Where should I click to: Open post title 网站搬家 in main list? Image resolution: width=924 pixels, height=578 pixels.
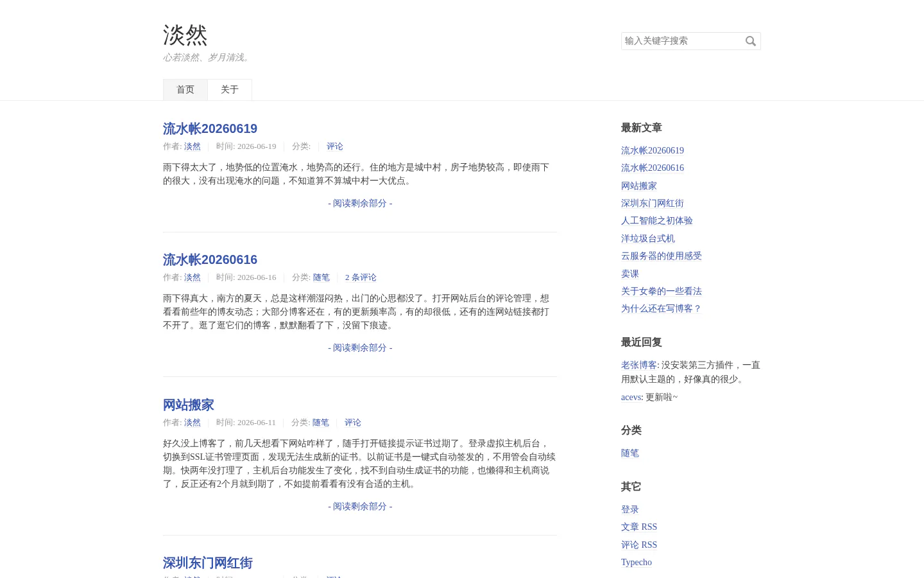click(189, 405)
